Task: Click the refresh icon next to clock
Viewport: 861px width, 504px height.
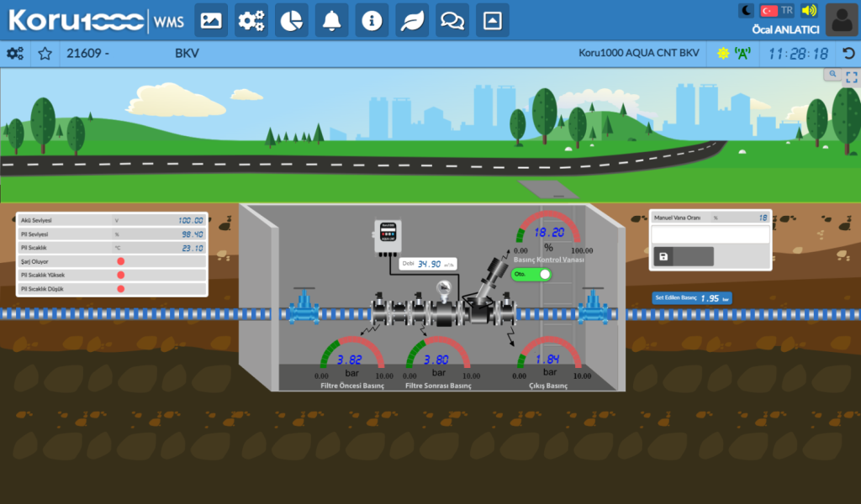Action: (x=848, y=53)
